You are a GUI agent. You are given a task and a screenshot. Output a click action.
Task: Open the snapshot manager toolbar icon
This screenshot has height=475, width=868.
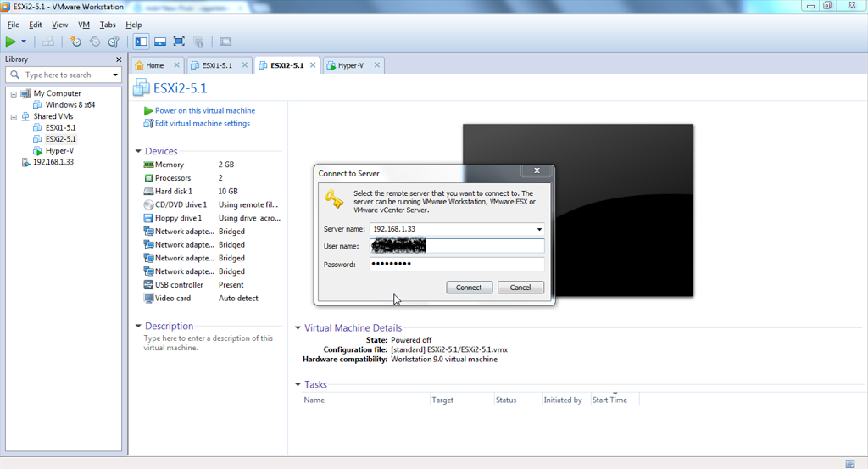click(x=114, y=42)
